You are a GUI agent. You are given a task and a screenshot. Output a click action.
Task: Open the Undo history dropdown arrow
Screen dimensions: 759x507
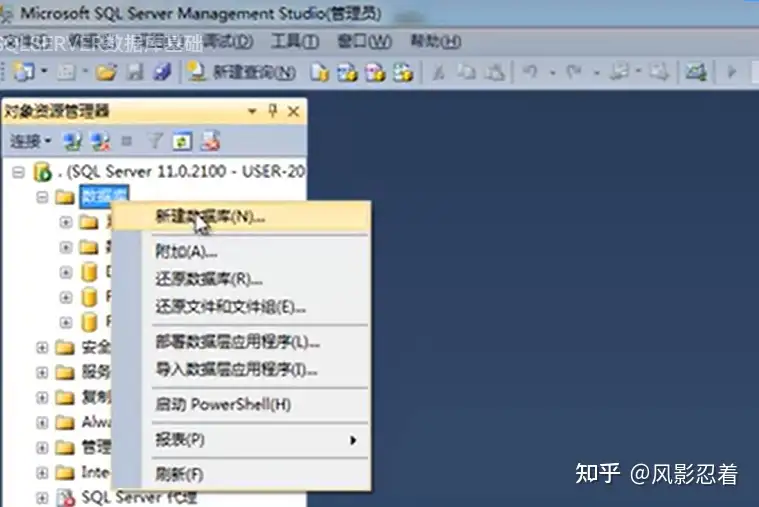pos(552,73)
